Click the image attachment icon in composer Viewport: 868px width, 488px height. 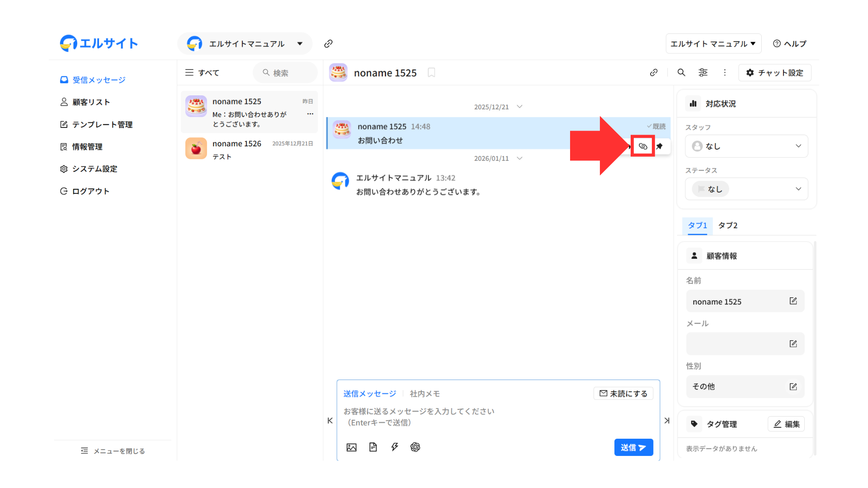(x=351, y=447)
